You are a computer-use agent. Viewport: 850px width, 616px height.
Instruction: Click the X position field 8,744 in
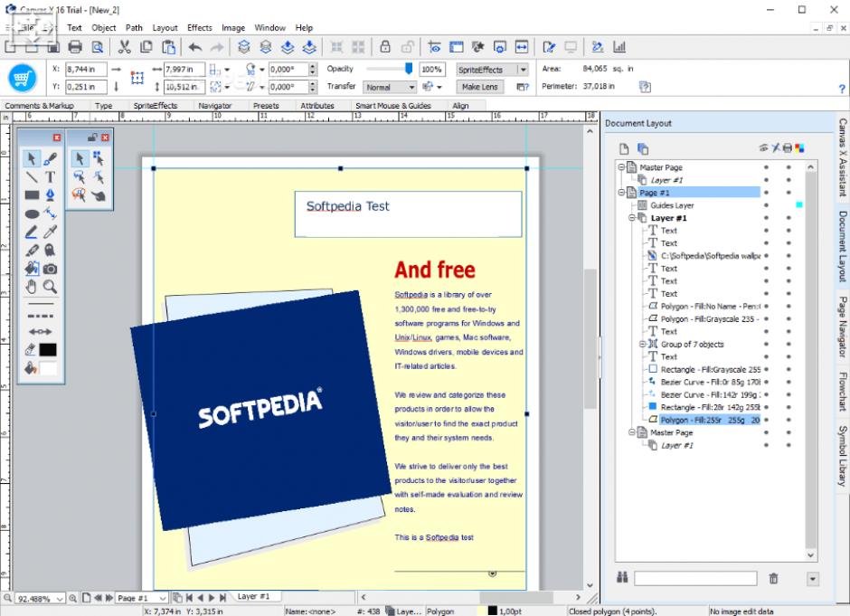pyautogui.click(x=86, y=70)
